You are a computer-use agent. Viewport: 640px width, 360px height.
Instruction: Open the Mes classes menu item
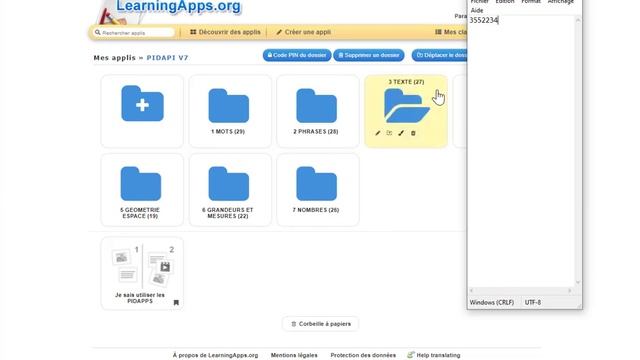point(451,32)
